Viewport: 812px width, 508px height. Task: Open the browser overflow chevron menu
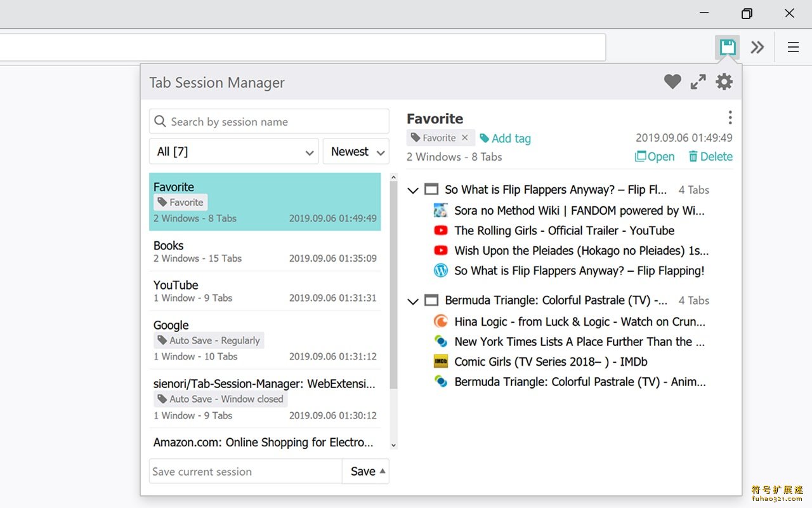click(x=757, y=47)
